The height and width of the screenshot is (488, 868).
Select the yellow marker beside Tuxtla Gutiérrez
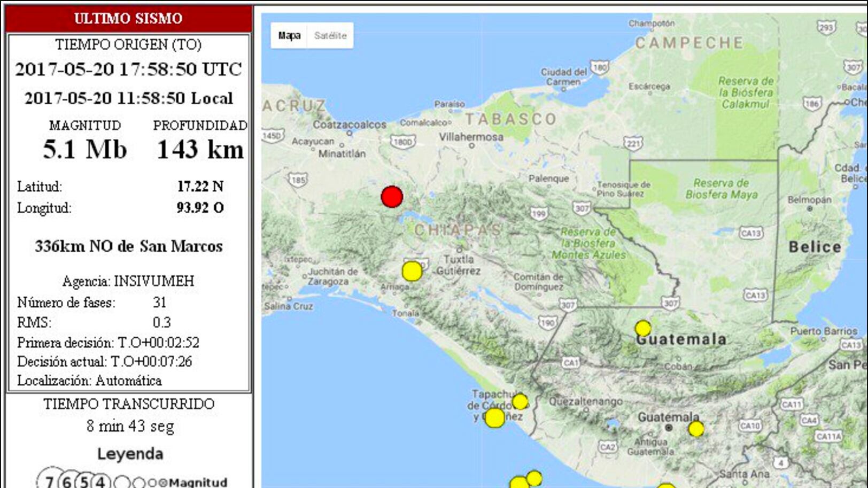(x=412, y=271)
